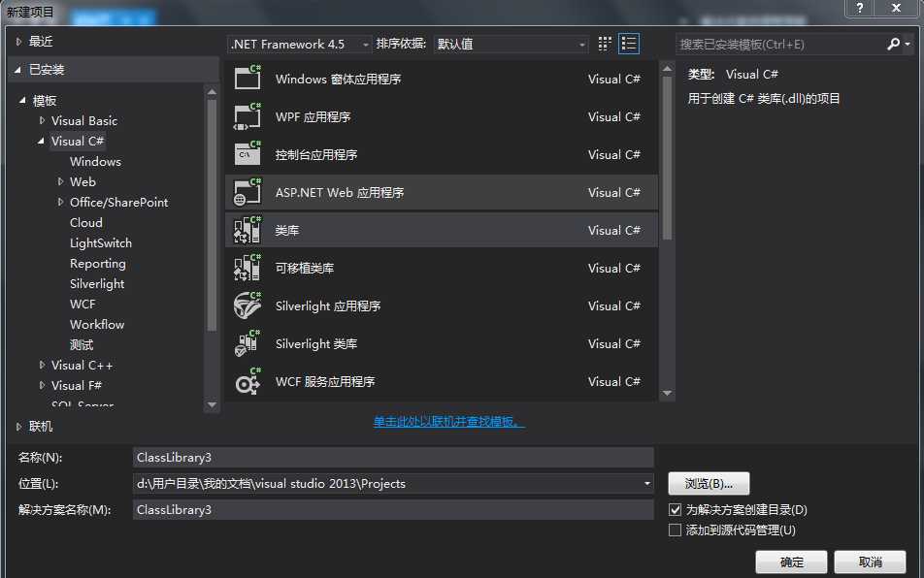Viewport: 924px width, 578px height.
Task: Select the Visual Basic tree label
Action: [x=84, y=120]
